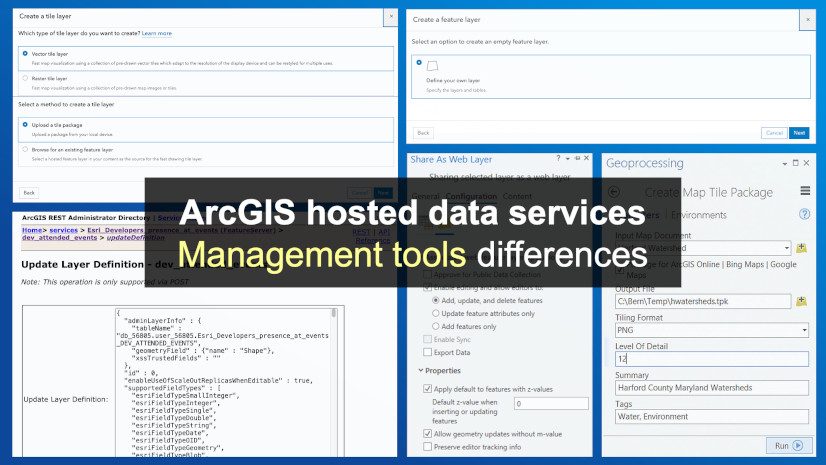Screen dimensions: 826x465
Task: Uncheck Apply default to features with z-values
Action: point(427,389)
